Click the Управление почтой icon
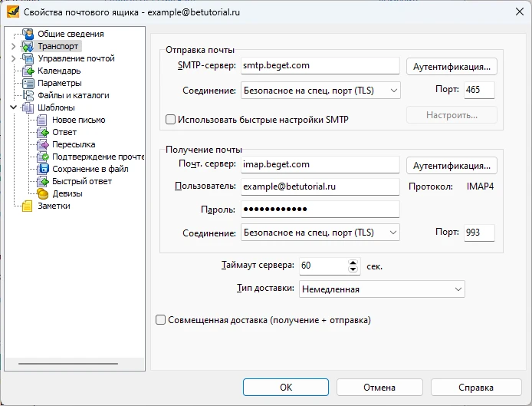Image resolution: width=532 pixels, height=406 pixels. [x=28, y=58]
